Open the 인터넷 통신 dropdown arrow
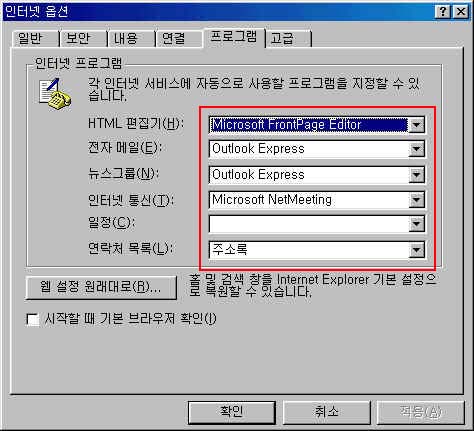Screen dimensions: 474x431 point(416,200)
